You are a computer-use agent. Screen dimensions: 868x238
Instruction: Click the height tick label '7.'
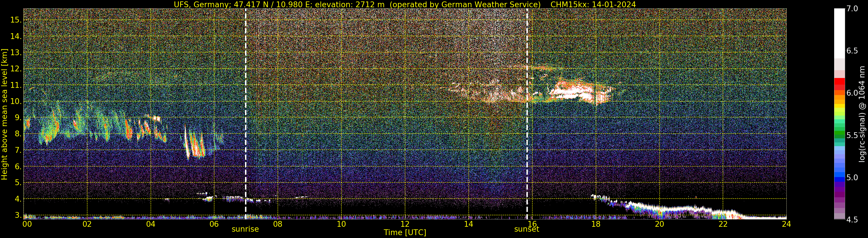pyautogui.click(x=18, y=150)
